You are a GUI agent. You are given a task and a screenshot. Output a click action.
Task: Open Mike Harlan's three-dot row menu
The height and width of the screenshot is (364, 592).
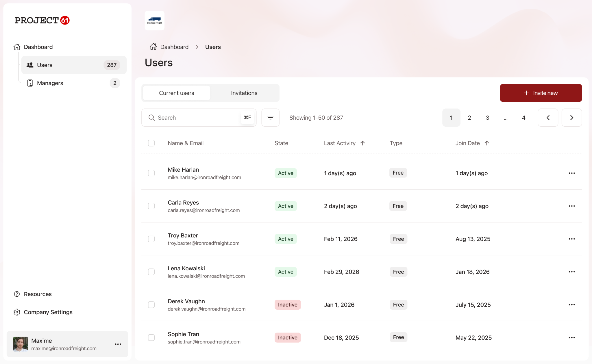point(571,173)
